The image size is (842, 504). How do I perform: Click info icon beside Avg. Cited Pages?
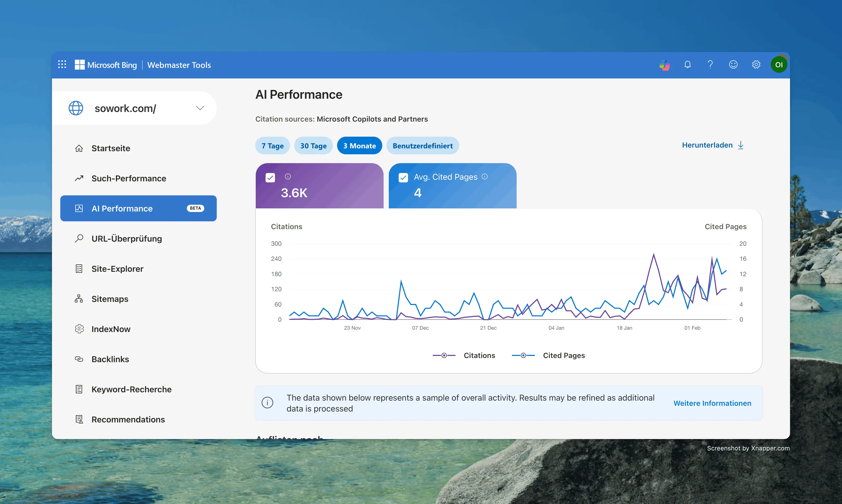485,177
